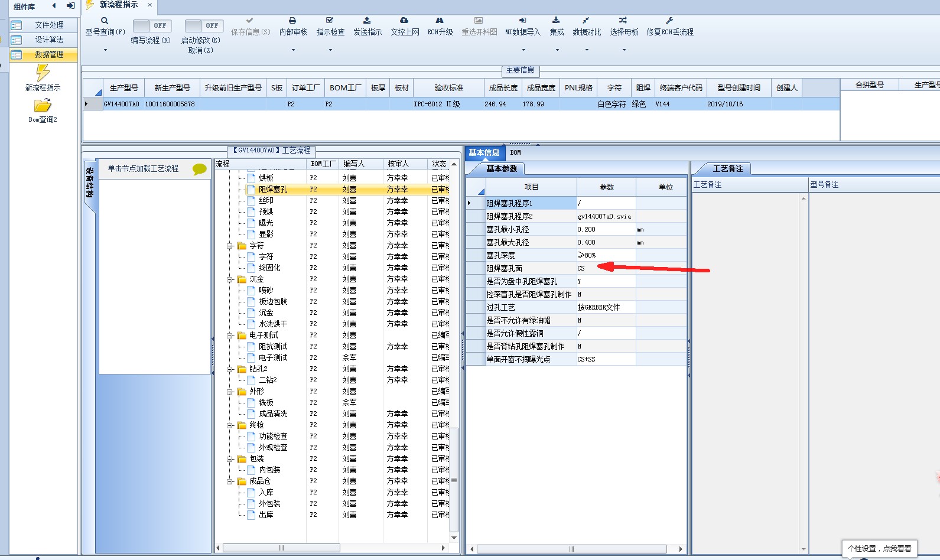Open dropdown arrow under 内部审核
The width and height of the screenshot is (940, 560).
293,50
